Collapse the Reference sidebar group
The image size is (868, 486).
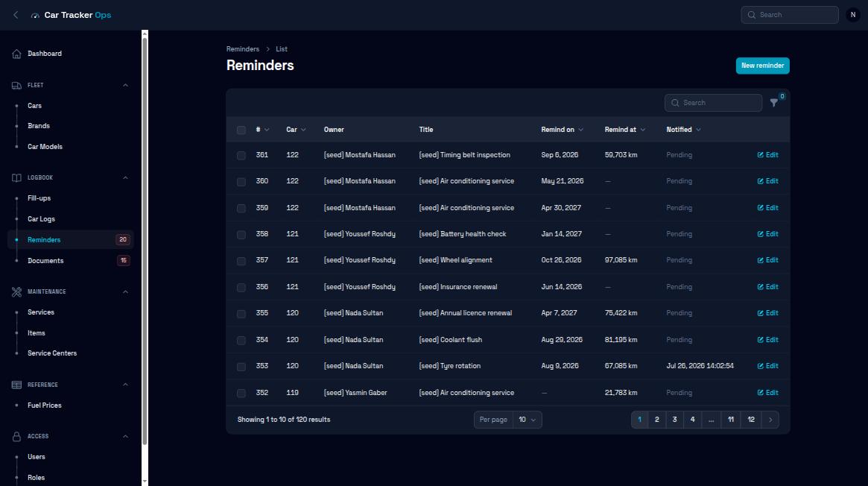(x=125, y=385)
